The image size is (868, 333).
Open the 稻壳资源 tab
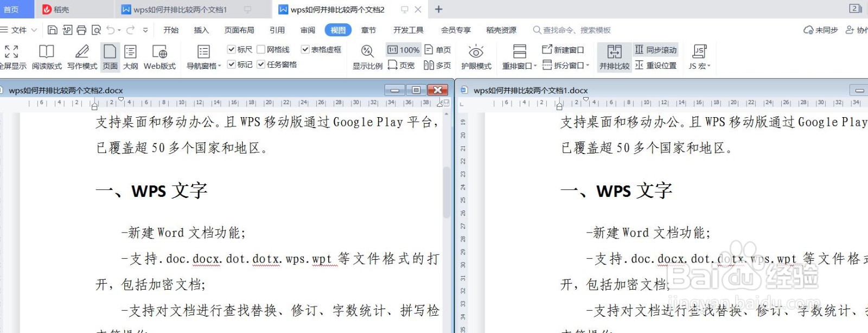501,30
